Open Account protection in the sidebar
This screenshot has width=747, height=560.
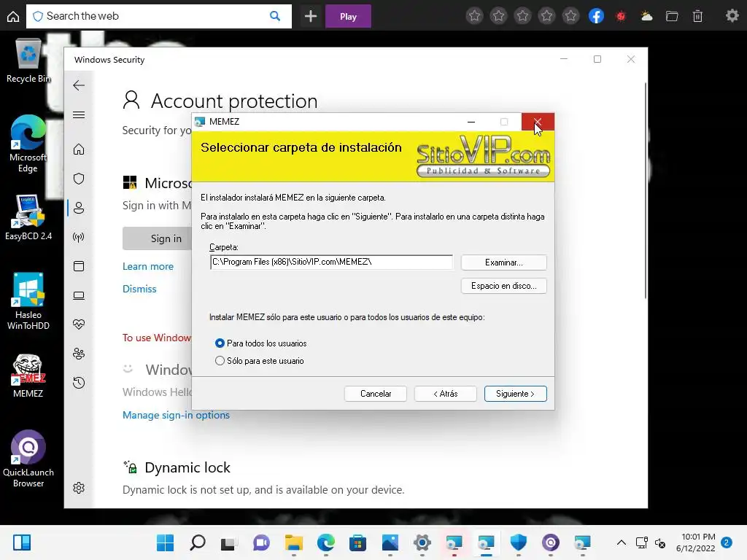click(x=79, y=208)
